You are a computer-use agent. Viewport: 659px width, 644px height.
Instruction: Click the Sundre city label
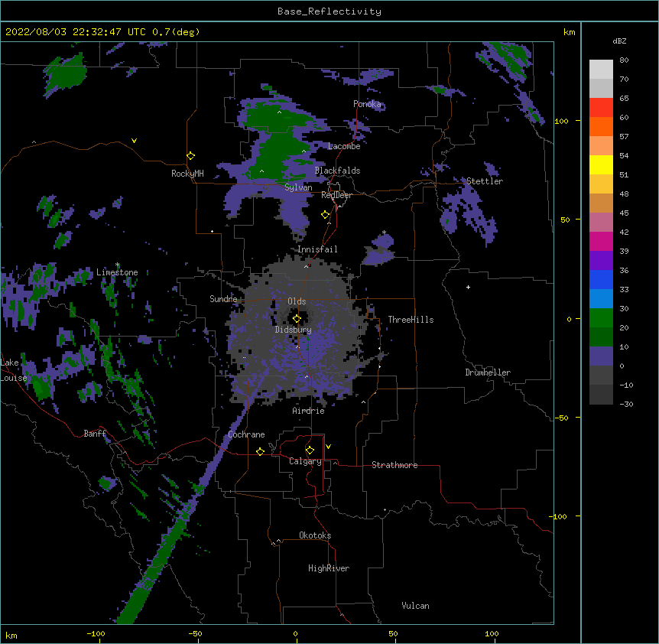pyautogui.click(x=223, y=299)
